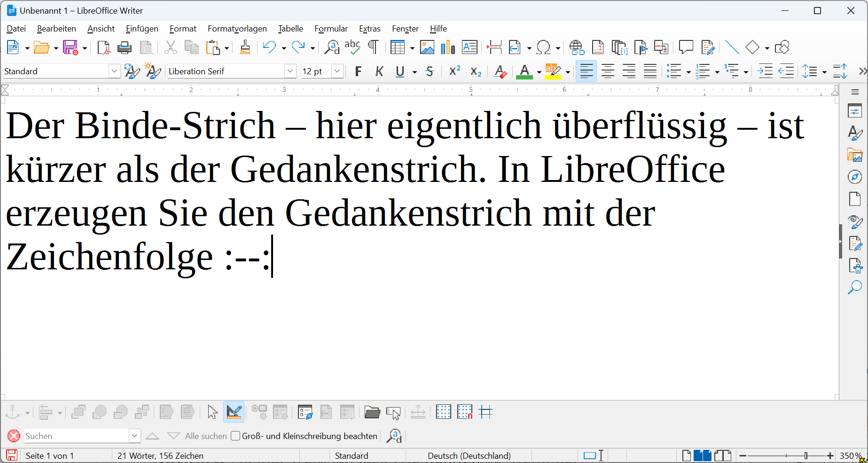Cut the selected text
The width and height of the screenshot is (868, 463).
pyautogui.click(x=171, y=47)
